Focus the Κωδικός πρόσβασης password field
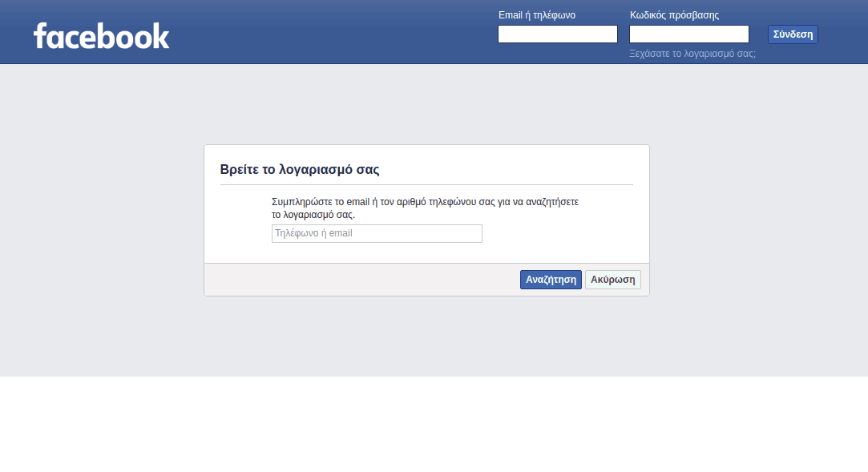Viewport: 868px width, 472px height. (689, 34)
